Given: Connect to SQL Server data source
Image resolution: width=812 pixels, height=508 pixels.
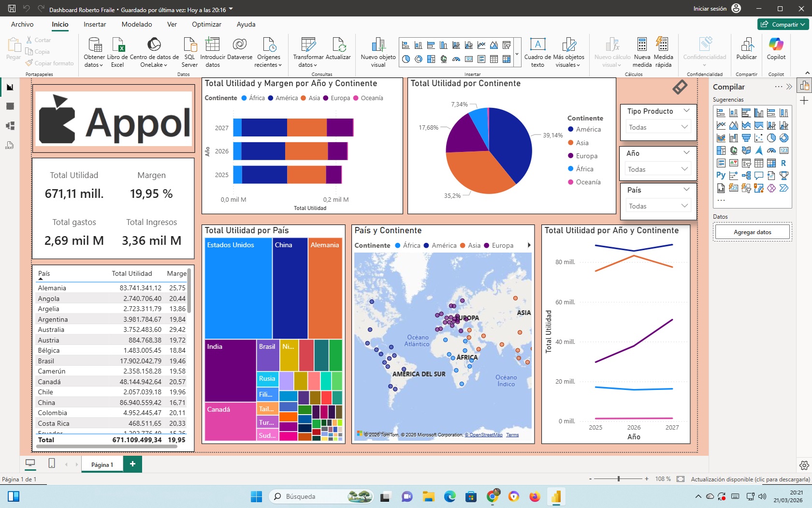Looking at the screenshot, I should click(189, 51).
